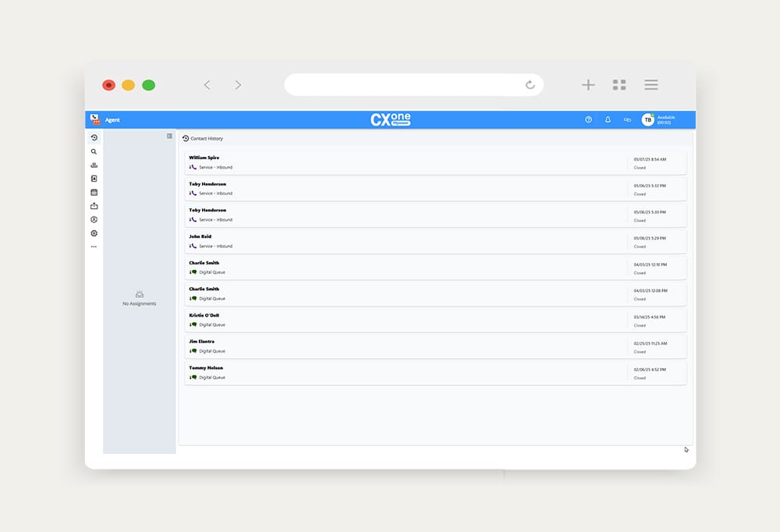This screenshot has width=780, height=532.
Task: Select John Reid Service Inbound contact
Action: pyautogui.click(x=406, y=241)
